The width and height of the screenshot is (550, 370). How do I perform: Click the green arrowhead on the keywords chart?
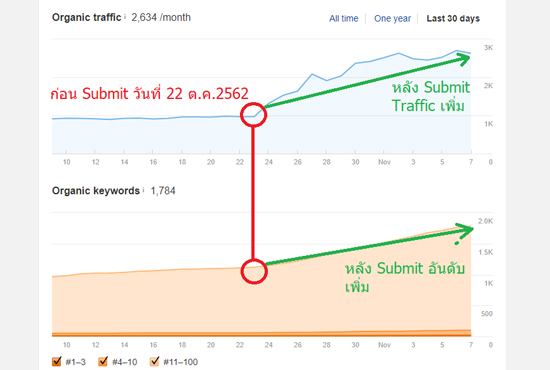point(466,230)
